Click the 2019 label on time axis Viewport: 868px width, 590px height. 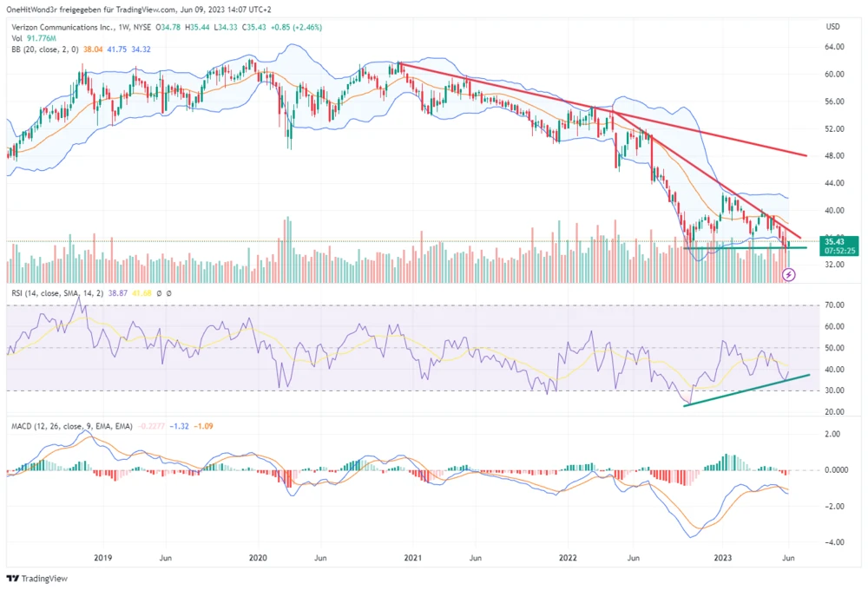coord(102,557)
